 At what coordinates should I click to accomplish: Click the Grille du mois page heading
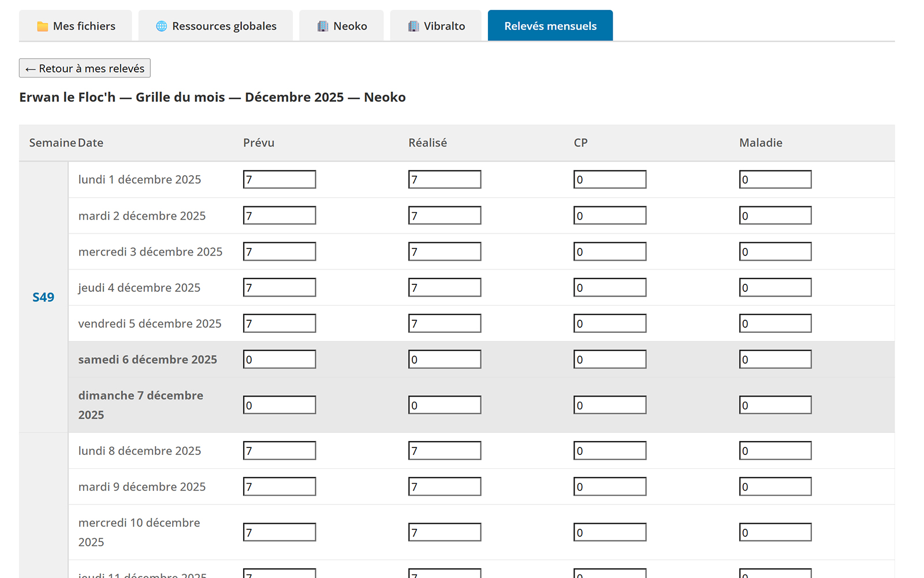pyautogui.click(x=213, y=97)
